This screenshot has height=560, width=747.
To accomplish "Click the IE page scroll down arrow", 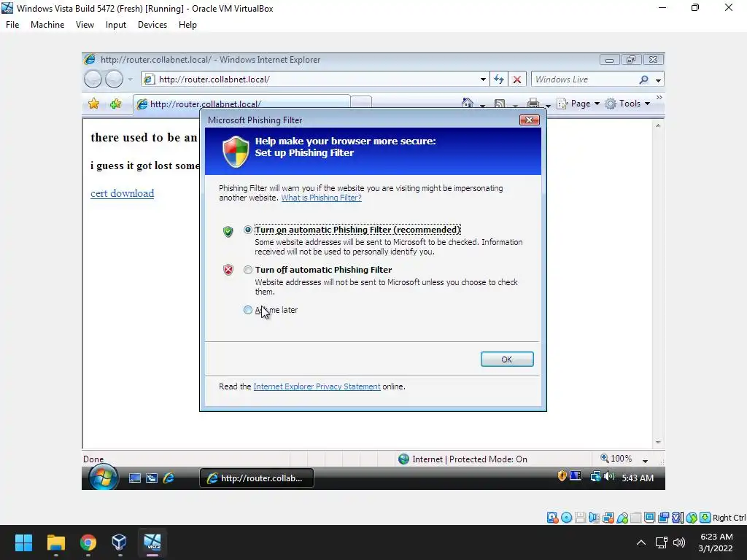I will pos(658,443).
